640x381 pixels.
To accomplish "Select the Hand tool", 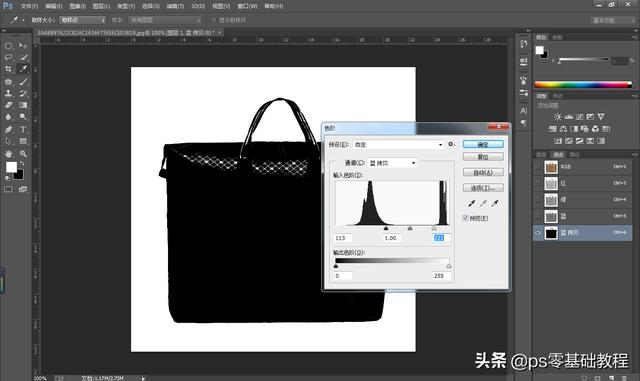I will click(8, 154).
